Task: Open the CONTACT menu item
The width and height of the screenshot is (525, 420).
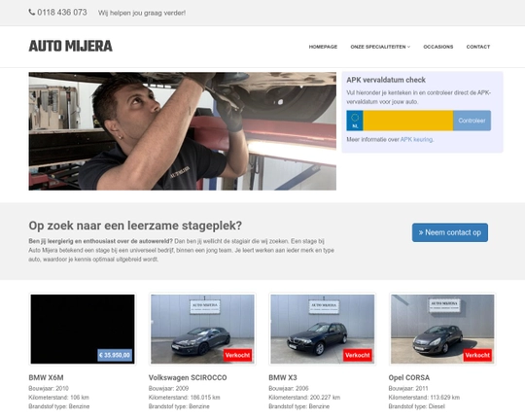Action: 478,47
